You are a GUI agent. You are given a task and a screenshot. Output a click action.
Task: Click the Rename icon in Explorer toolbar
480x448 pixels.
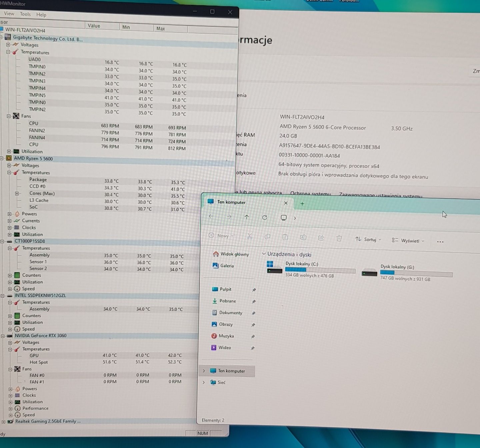pos(303,237)
